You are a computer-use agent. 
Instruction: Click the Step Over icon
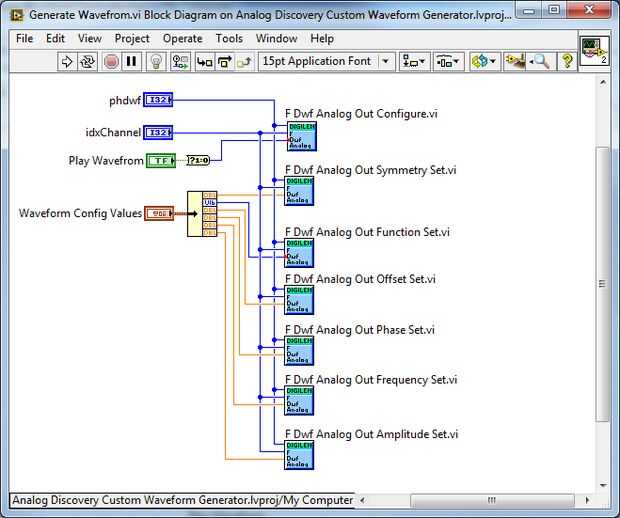[x=225, y=62]
